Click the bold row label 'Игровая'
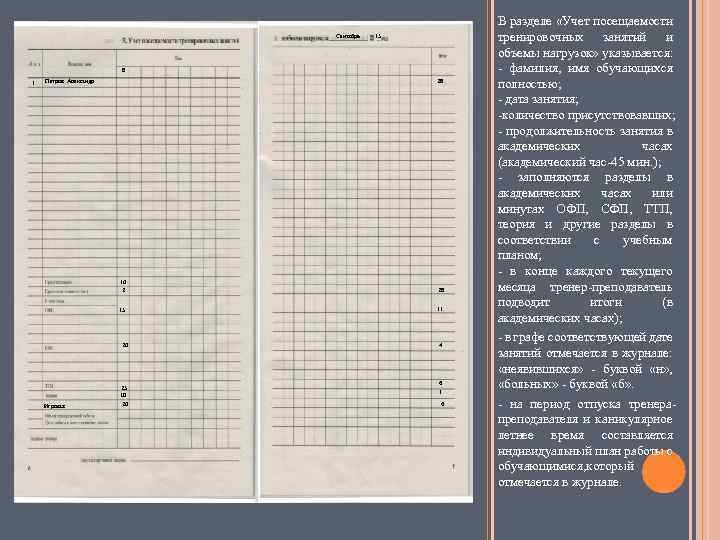The width and height of the screenshot is (720, 540). click(55, 406)
